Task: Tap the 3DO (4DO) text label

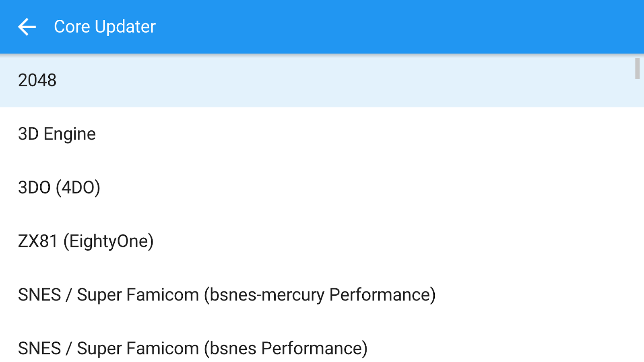Action: [x=59, y=187]
